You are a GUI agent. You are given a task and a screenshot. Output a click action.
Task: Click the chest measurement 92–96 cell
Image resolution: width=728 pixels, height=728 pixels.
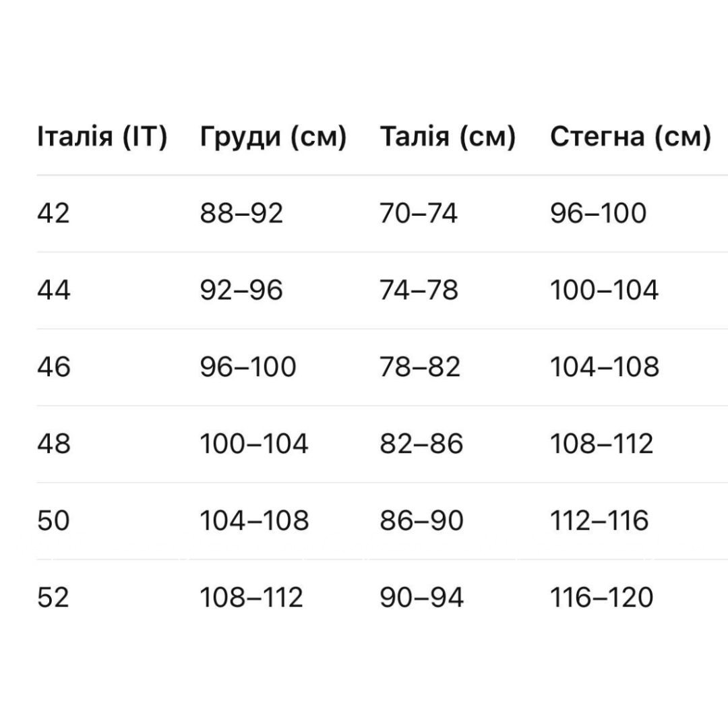241,291
